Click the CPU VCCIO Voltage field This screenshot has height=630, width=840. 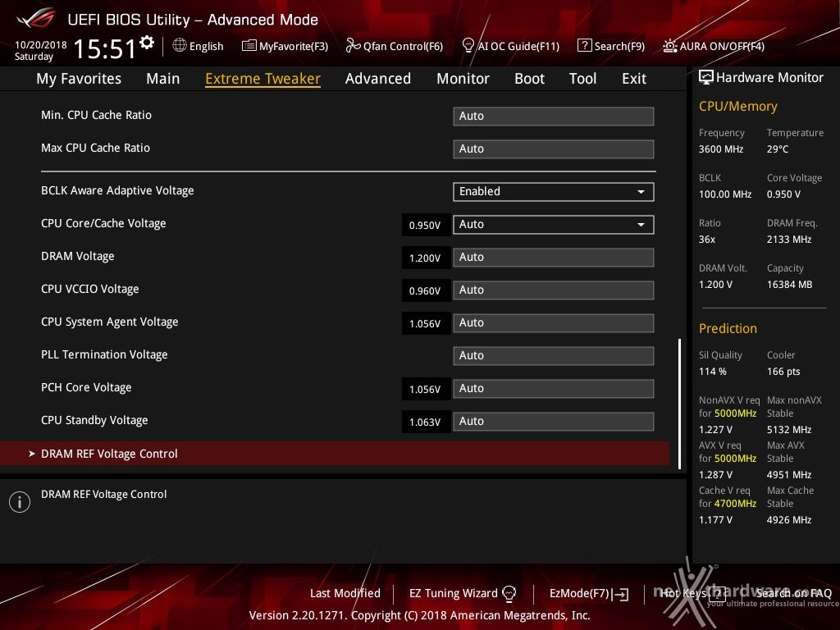coord(554,290)
